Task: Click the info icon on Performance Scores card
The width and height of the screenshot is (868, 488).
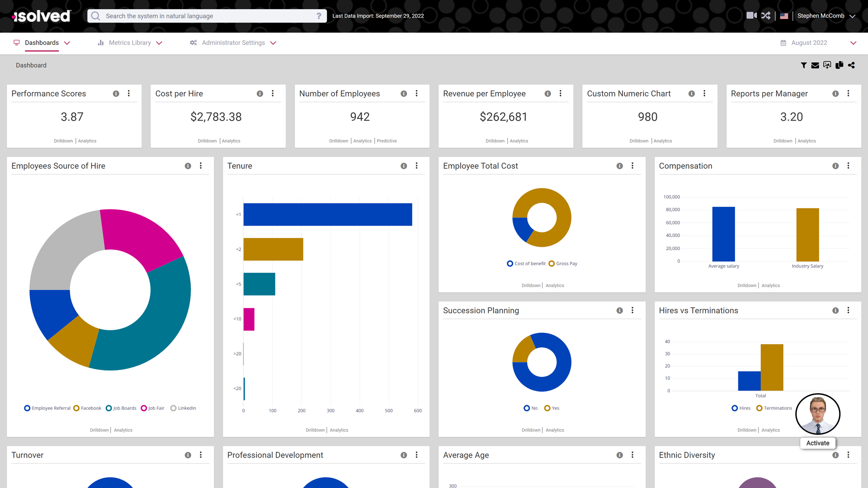Action: point(116,94)
